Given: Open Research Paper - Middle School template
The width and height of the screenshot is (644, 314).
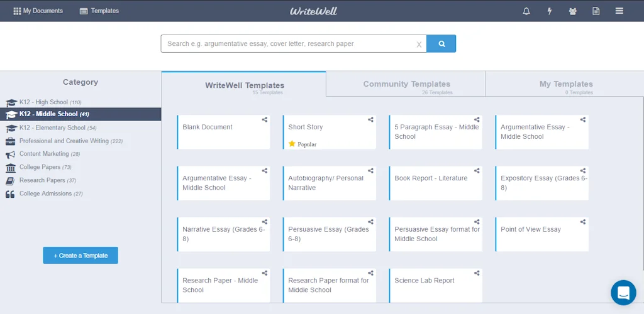Looking at the screenshot, I should click(223, 285).
